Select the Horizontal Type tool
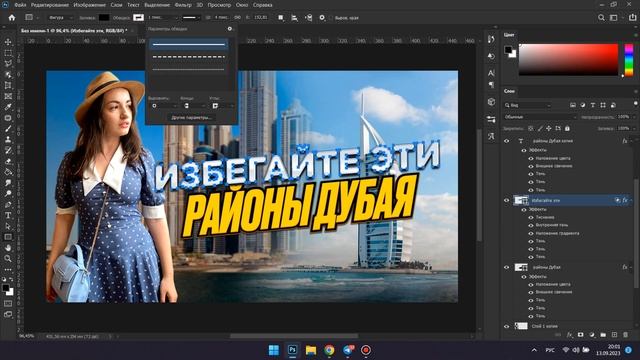This screenshot has width=640, height=360. point(8,215)
